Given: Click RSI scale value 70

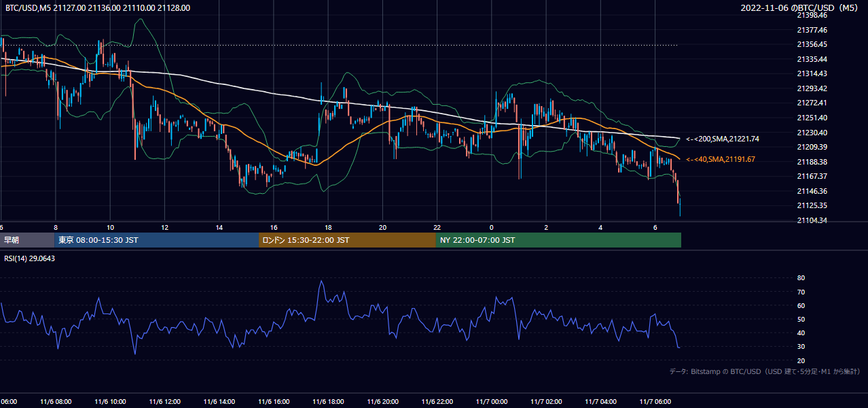Looking at the screenshot, I should [801, 292].
